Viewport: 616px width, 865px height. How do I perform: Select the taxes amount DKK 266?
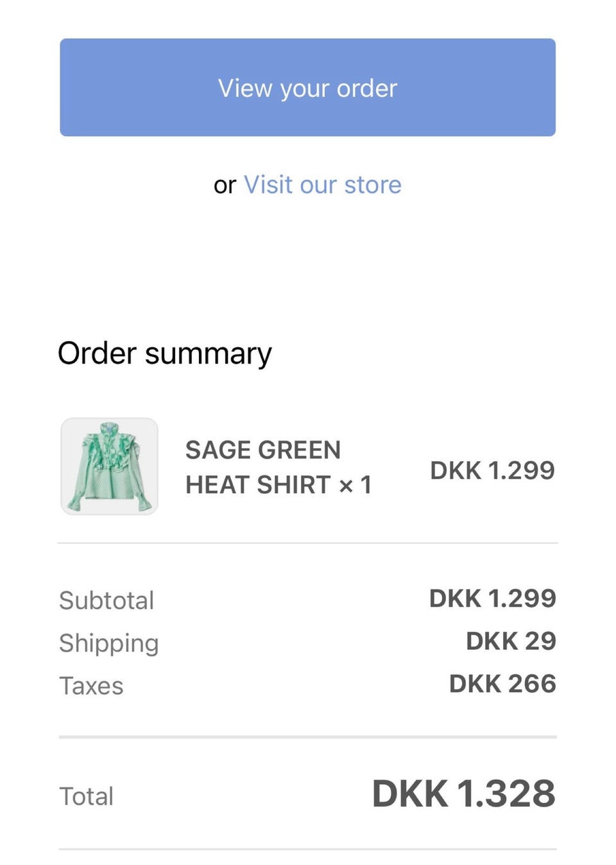click(x=502, y=684)
